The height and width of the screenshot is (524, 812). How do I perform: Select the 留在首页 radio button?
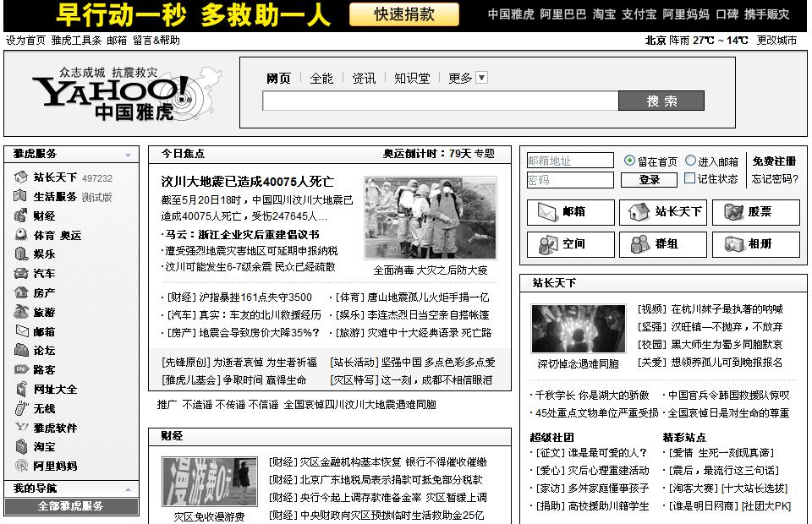(629, 161)
